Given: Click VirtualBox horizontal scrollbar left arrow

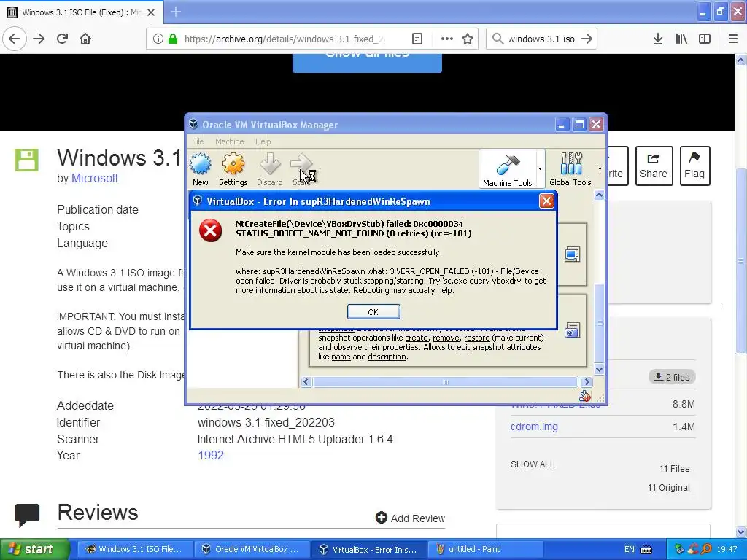Looking at the screenshot, I should coord(306,382).
